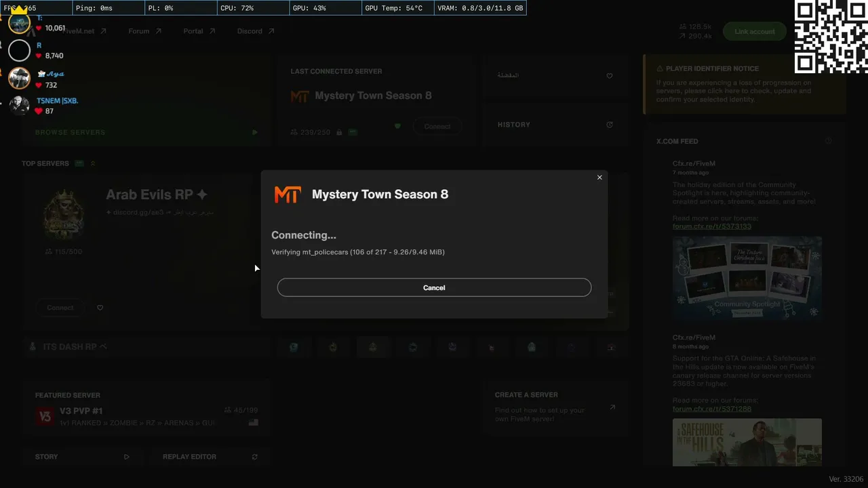Open the Community Spotlight image
The image size is (868, 488).
[x=747, y=277]
